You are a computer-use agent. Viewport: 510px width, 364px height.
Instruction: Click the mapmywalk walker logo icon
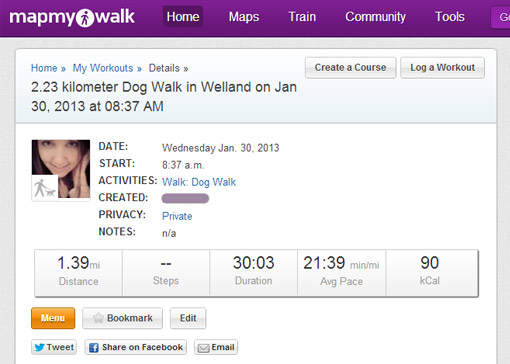click(x=85, y=18)
